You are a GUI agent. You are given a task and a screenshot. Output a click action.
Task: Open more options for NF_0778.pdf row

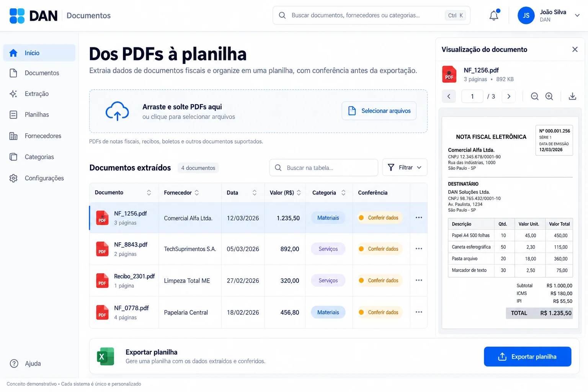419,312
